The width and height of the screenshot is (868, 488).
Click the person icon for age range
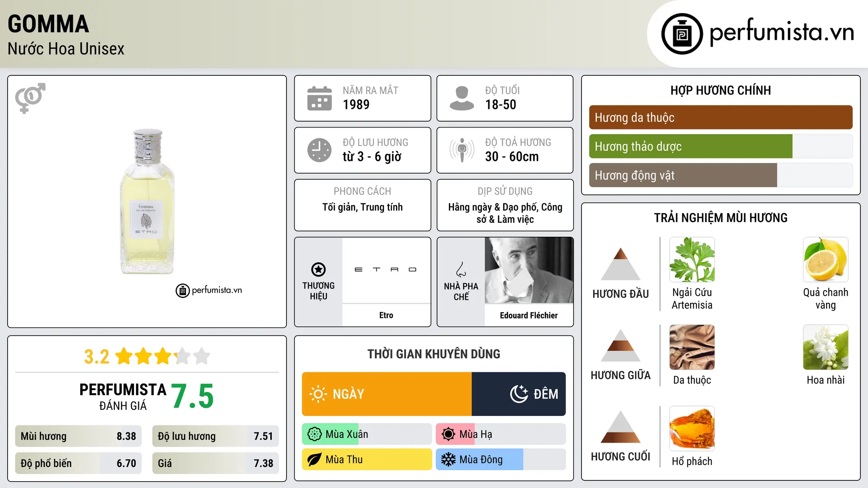[462, 98]
